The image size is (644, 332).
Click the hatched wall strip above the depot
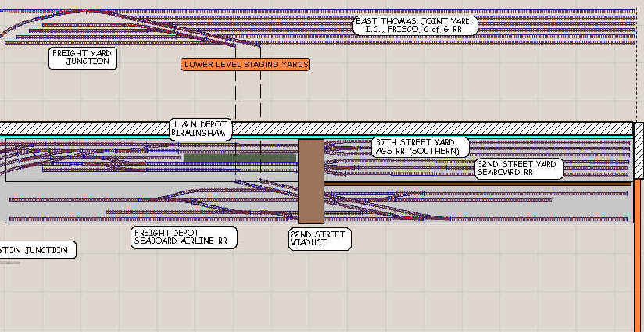[317, 127]
